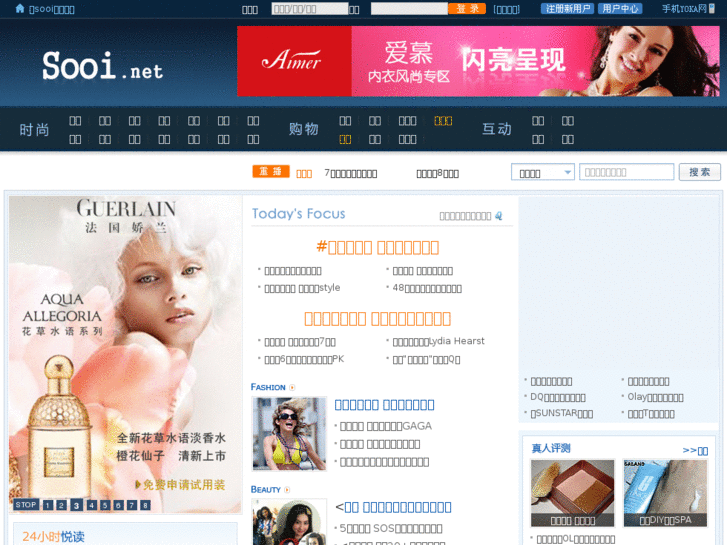Image resolution: width=727 pixels, height=545 pixels.
Task: Open the Fashion link ending with GAGA
Action: coord(386,426)
